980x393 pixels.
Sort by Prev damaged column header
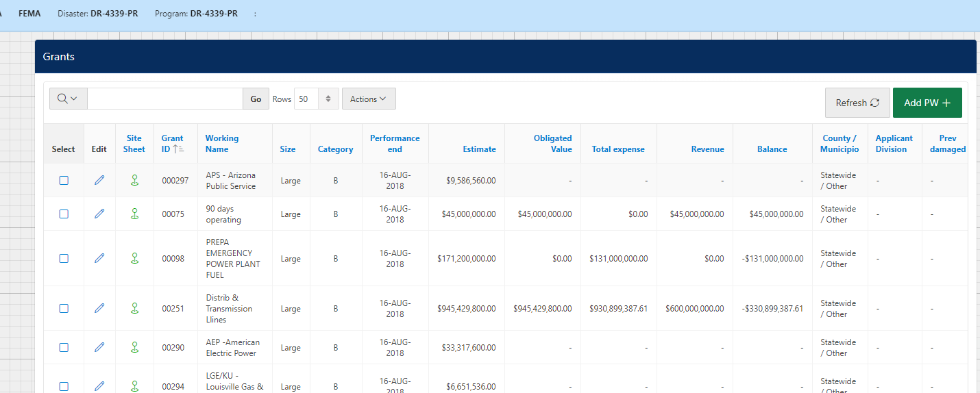pyautogui.click(x=948, y=143)
